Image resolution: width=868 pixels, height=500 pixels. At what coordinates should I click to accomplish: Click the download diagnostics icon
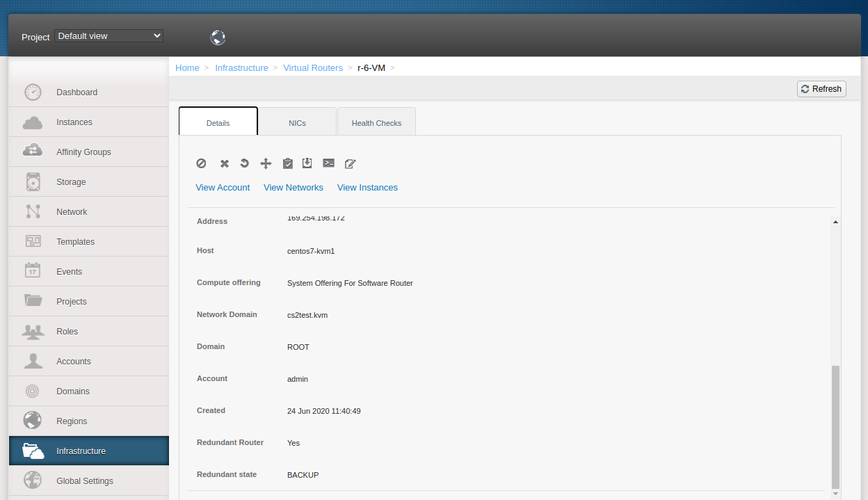307,163
